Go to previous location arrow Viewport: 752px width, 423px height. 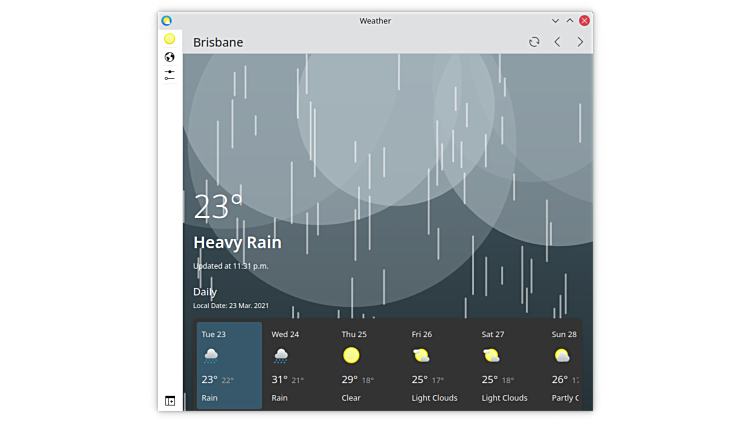[557, 42]
